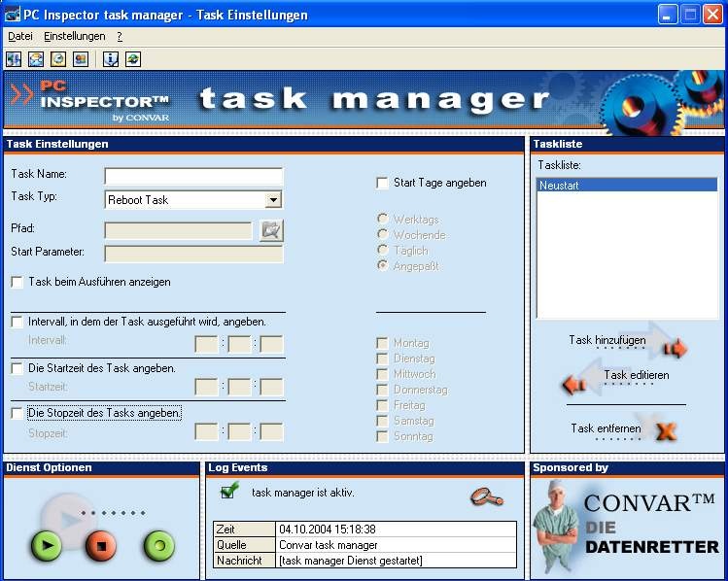Click the orange left arrow for Task editieren
The image size is (728, 581).
coord(573,384)
